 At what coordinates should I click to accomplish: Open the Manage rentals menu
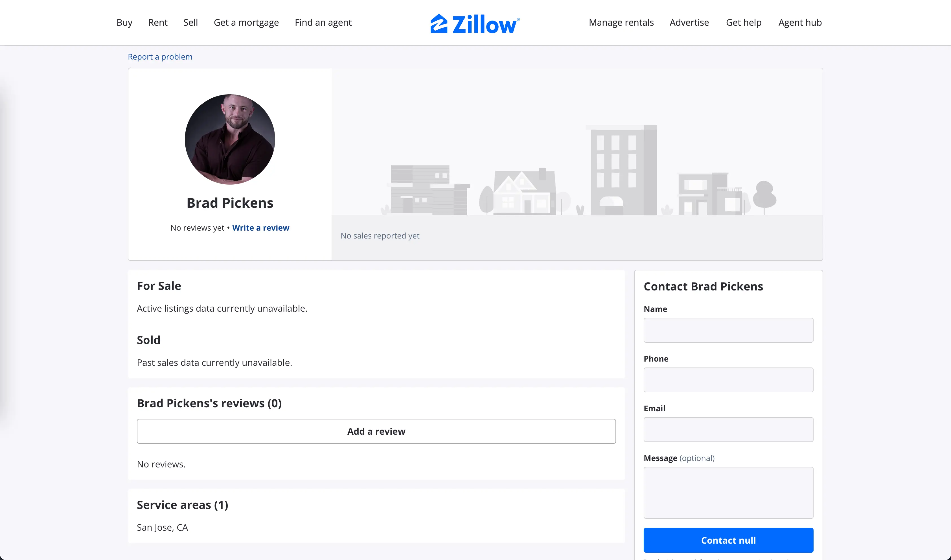pos(621,23)
